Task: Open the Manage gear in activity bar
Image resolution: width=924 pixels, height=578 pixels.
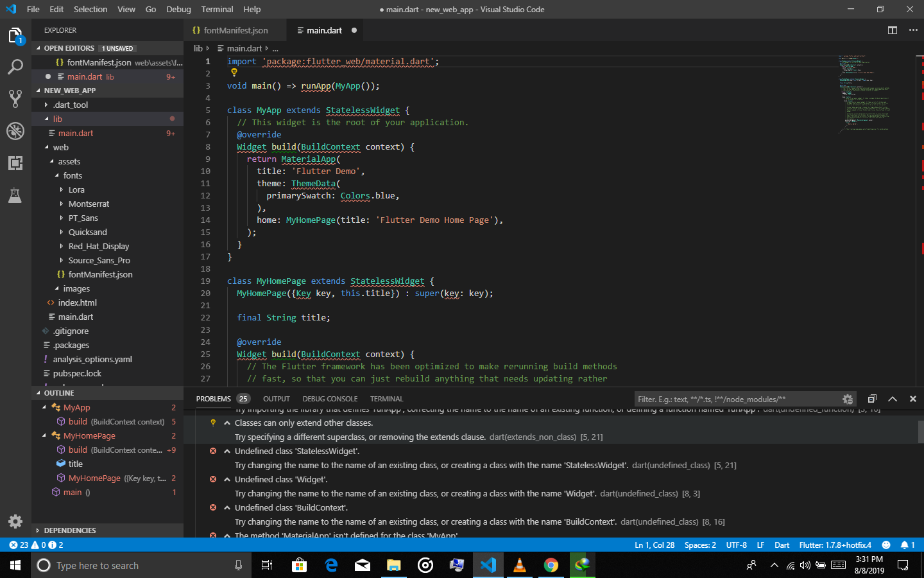Action: (15, 521)
